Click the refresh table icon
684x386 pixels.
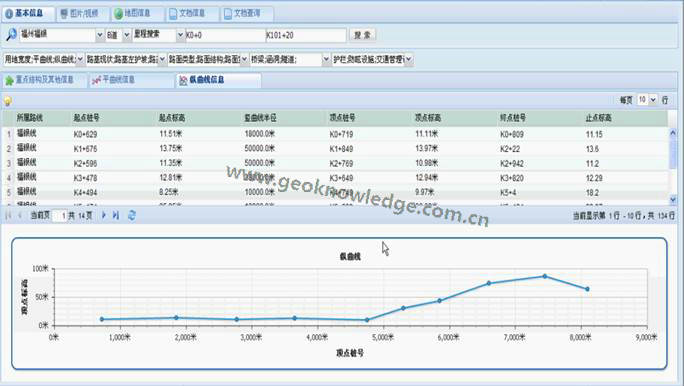(x=131, y=215)
